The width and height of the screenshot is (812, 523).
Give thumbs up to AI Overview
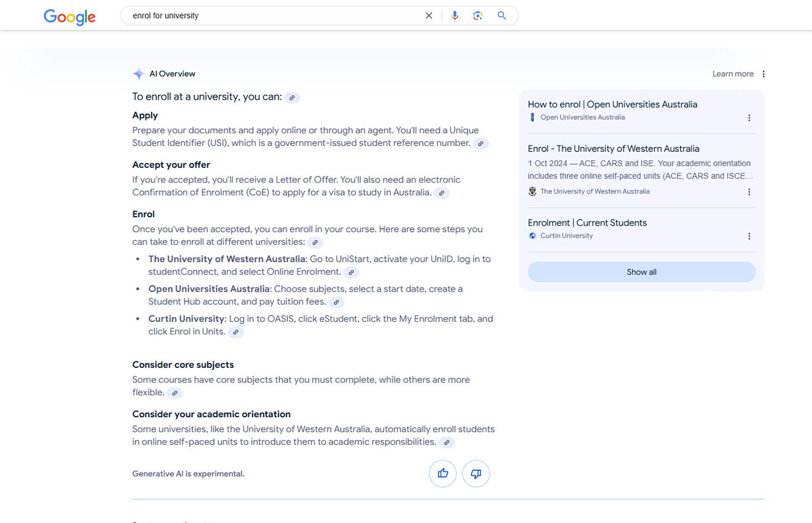coord(443,473)
